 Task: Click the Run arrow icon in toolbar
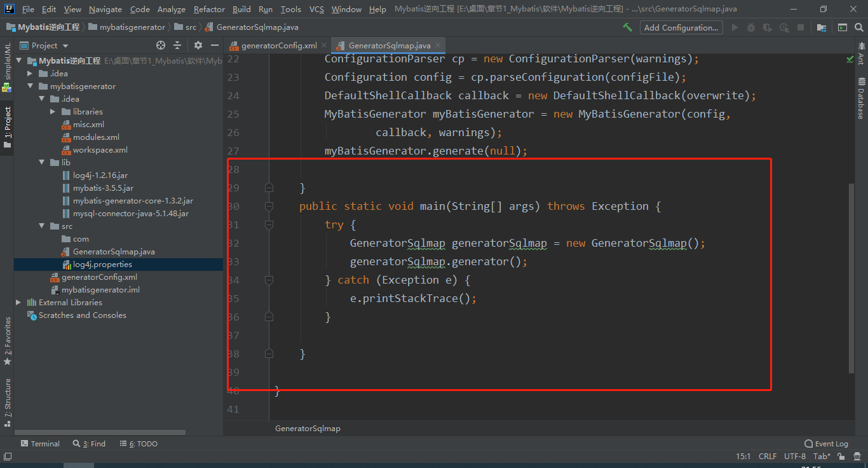[x=735, y=27]
